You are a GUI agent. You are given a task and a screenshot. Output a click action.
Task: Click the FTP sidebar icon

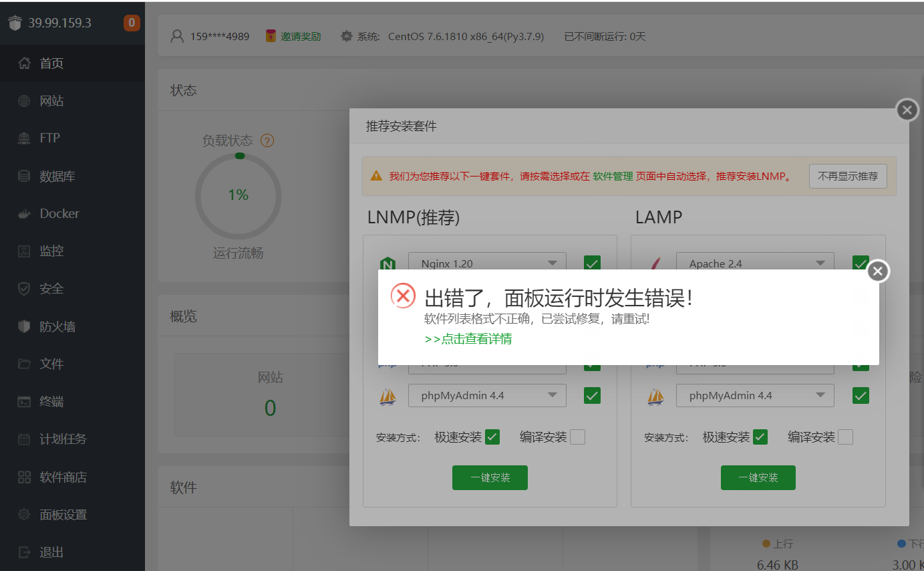(x=24, y=138)
